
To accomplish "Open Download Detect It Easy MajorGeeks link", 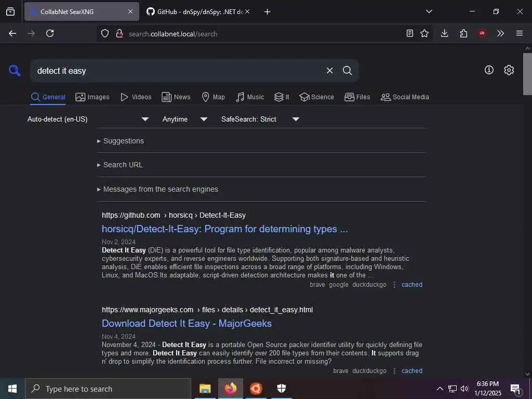I will point(187,323).
